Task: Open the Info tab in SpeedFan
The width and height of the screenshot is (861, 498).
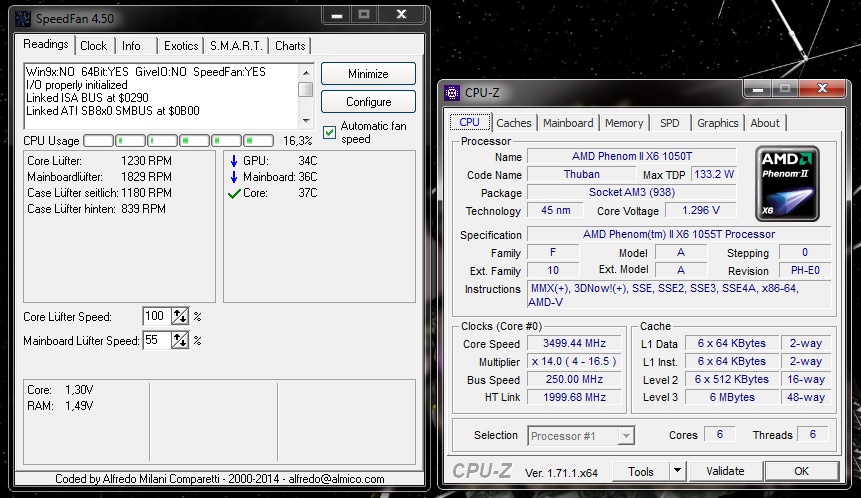Action: point(131,46)
